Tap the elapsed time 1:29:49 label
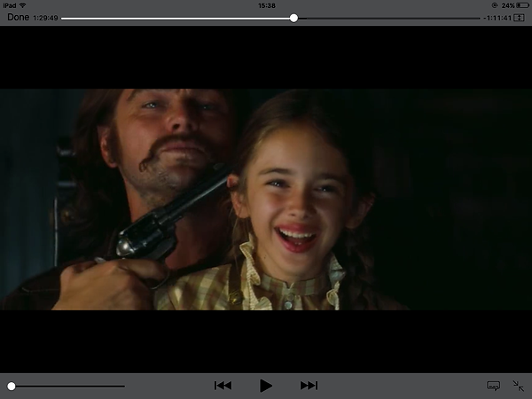Image resolution: width=532 pixels, height=399 pixels. click(45, 18)
